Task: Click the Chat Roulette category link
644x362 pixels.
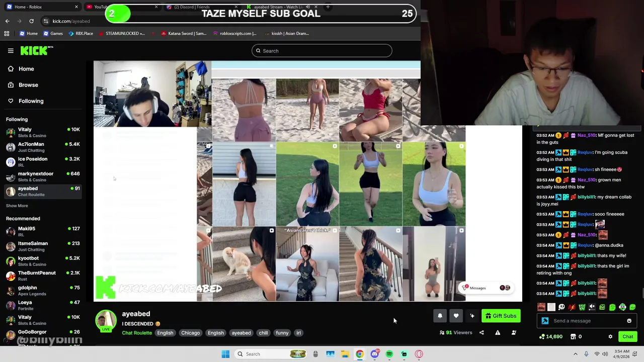Action: coord(137,333)
